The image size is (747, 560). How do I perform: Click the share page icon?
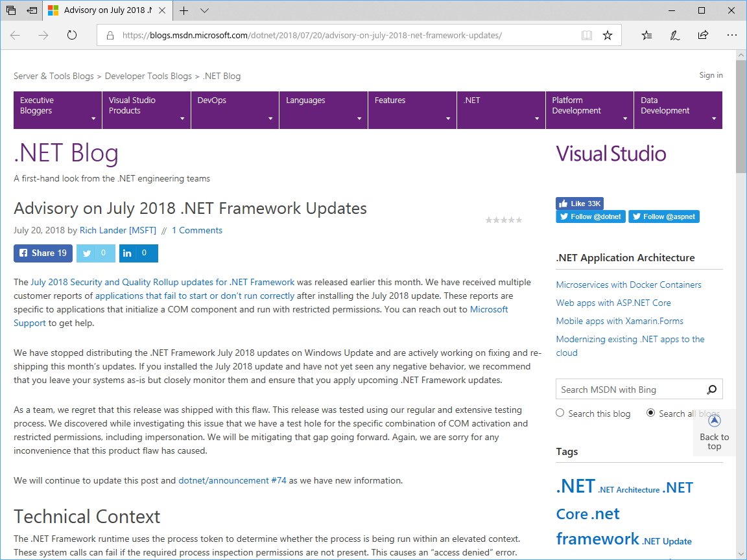pyautogui.click(x=703, y=36)
